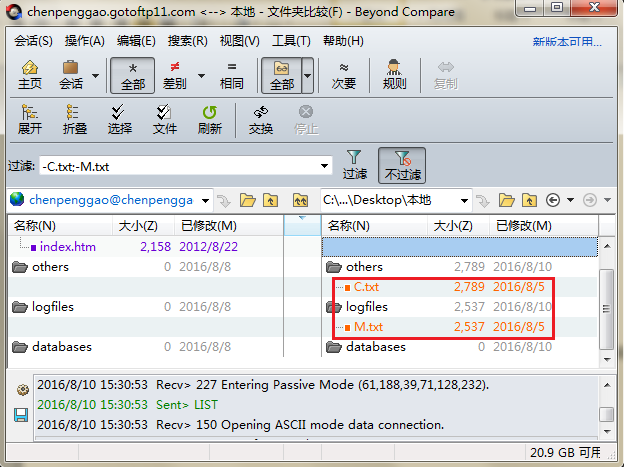Select C.txt in the right pane
Screen dimensions: 624x467
[x=366, y=287]
